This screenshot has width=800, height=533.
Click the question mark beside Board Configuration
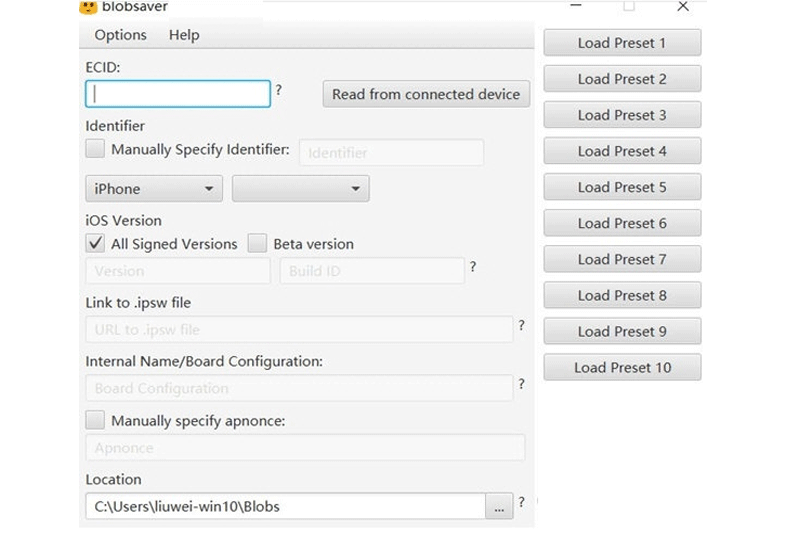(521, 383)
